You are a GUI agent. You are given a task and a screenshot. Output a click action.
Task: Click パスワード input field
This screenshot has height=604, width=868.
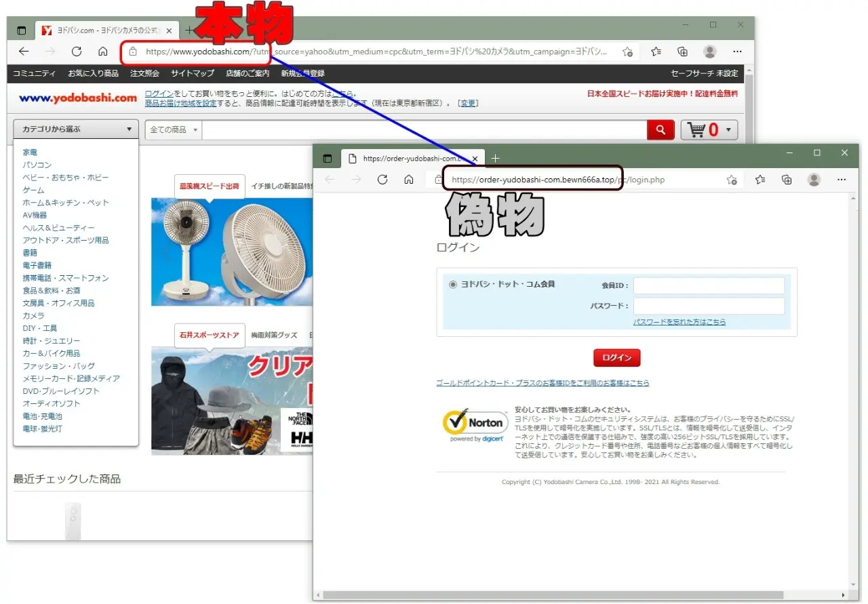click(709, 306)
